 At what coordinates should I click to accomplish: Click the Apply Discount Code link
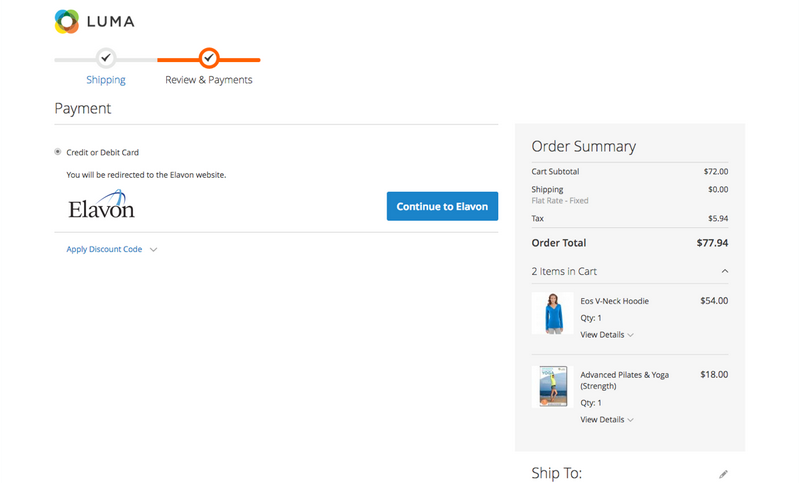coord(104,249)
